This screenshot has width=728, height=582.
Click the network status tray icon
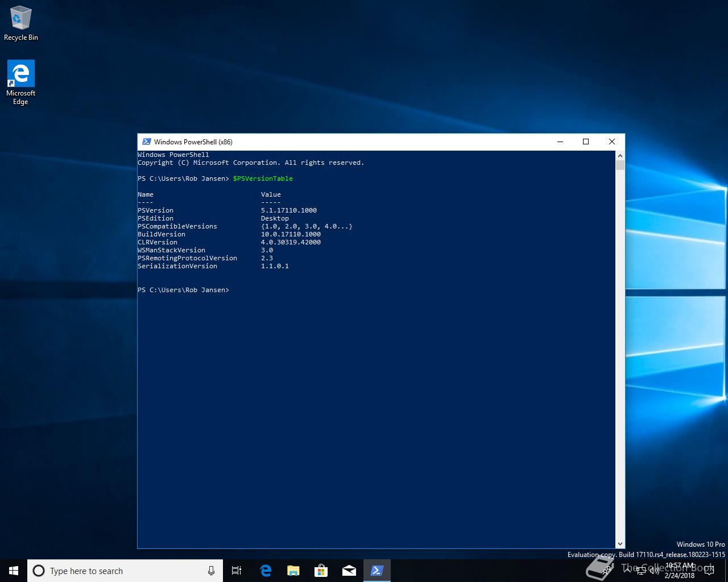tap(640, 571)
